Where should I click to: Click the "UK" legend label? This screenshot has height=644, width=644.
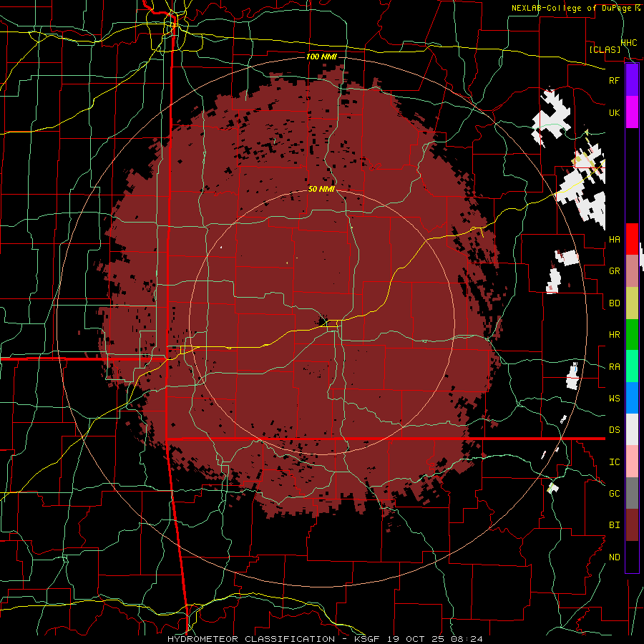(x=614, y=112)
